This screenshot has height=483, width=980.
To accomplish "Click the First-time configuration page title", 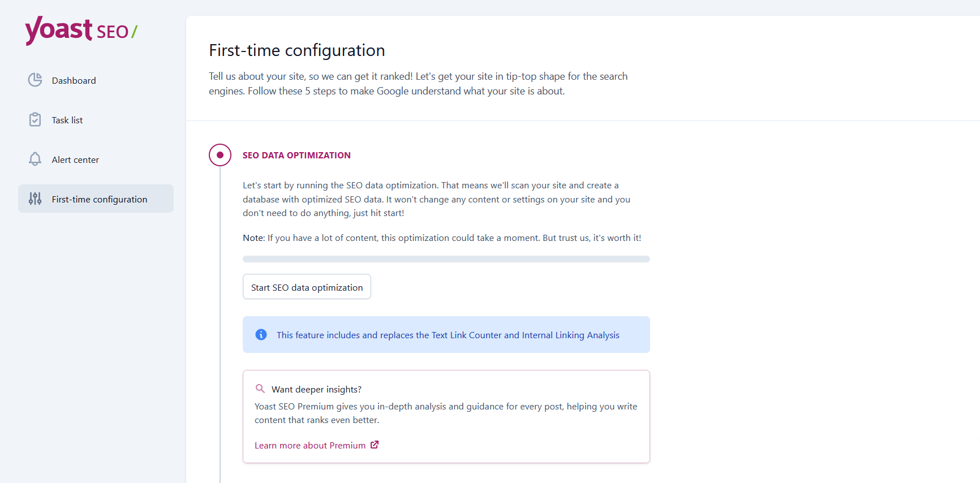I will pos(296,50).
